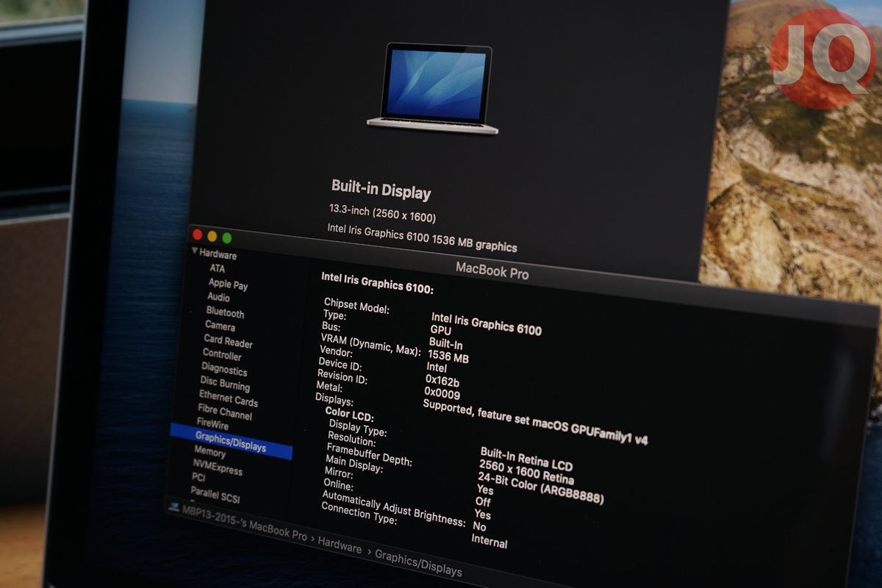
Task: Open Ethernet Cards in the sidebar
Action: (229, 398)
